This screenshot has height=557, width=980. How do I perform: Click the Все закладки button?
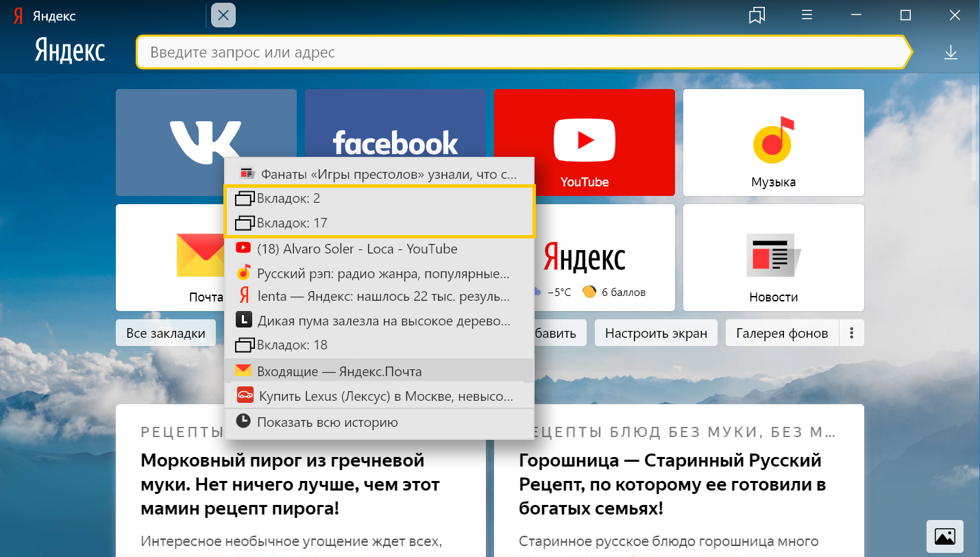tap(166, 333)
